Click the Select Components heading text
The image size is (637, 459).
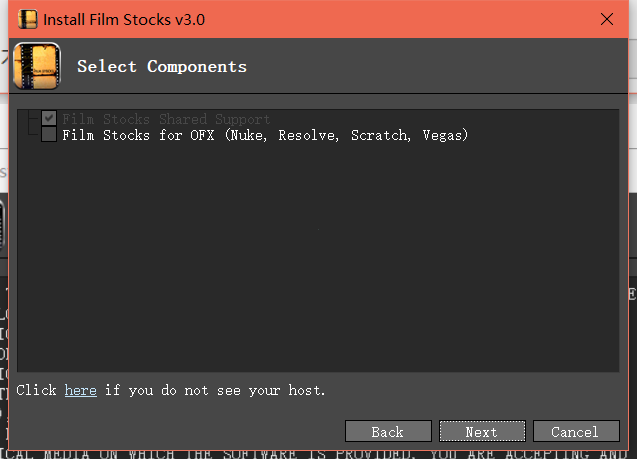point(162,67)
